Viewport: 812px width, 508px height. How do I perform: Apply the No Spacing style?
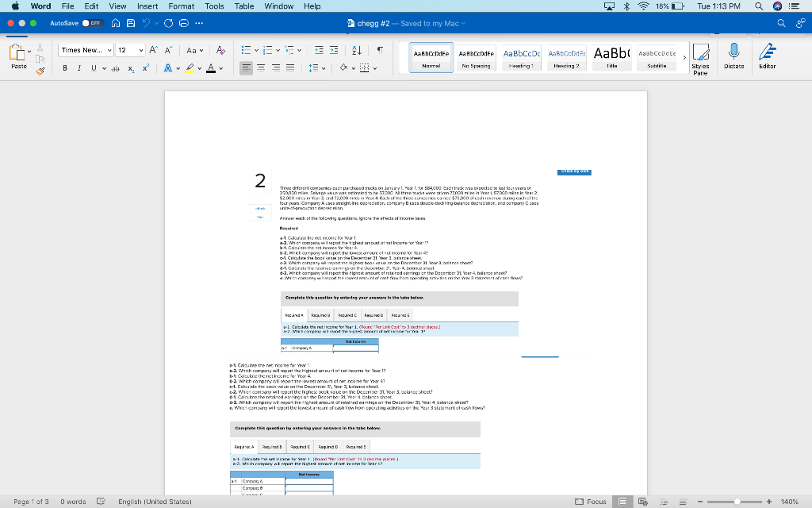(476, 57)
